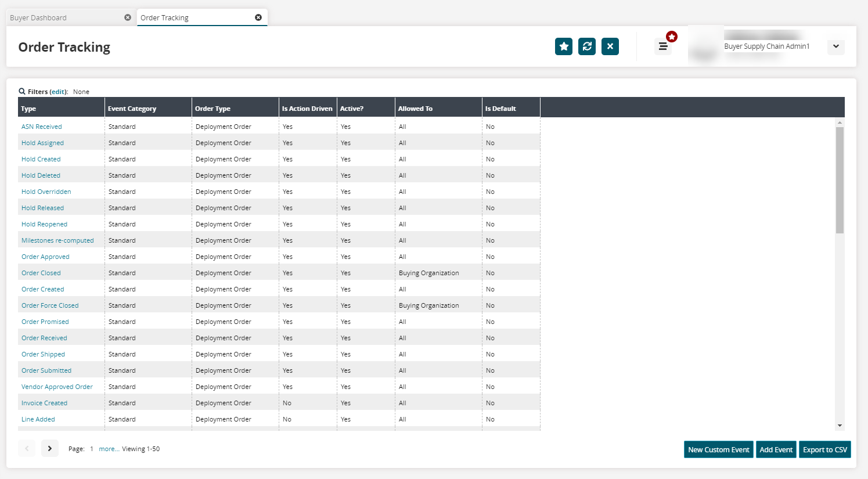
Task: Close the Order Tracking tab
Action: tap(258, 17)
